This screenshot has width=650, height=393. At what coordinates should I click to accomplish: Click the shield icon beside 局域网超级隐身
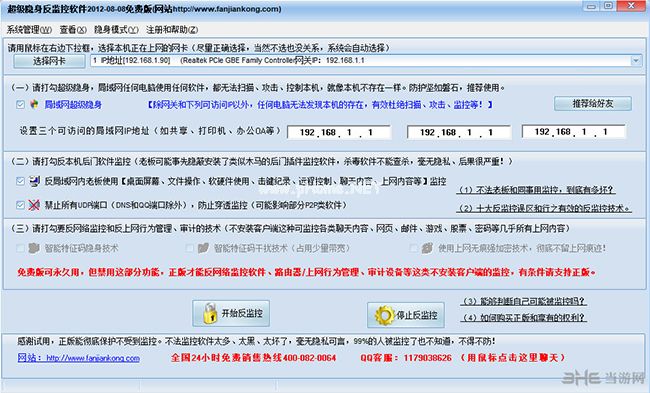pyautogui.click(x=34, y=104)
